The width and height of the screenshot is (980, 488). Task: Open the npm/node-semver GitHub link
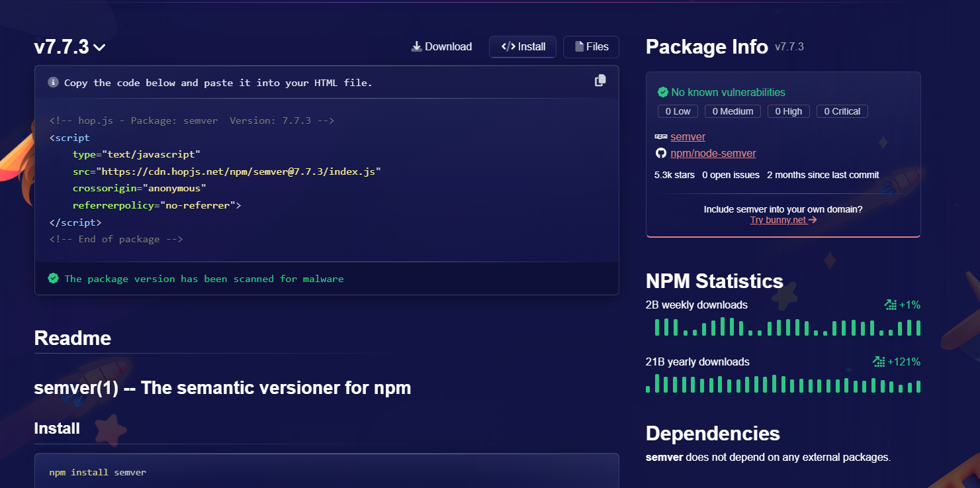pyautogui.click(x=713, y=154)
